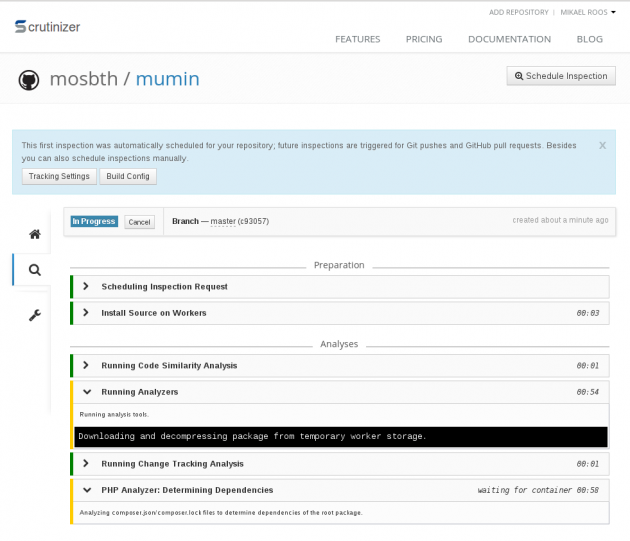Click the Add Repository link

coord(518,12)
